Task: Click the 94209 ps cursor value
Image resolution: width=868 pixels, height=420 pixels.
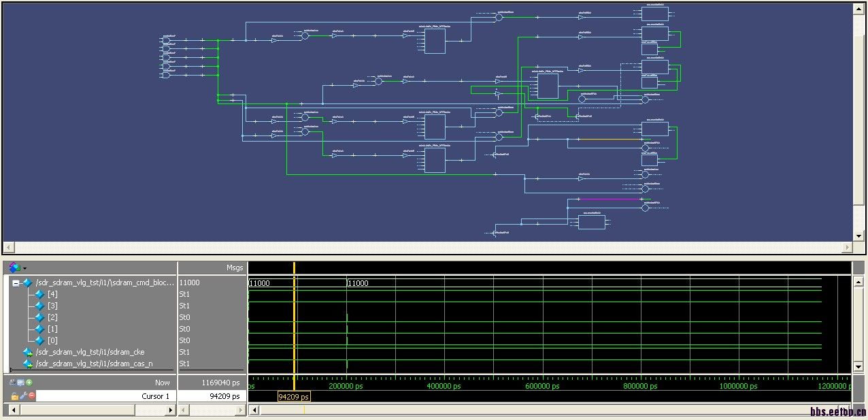Action: coord(224,396)
